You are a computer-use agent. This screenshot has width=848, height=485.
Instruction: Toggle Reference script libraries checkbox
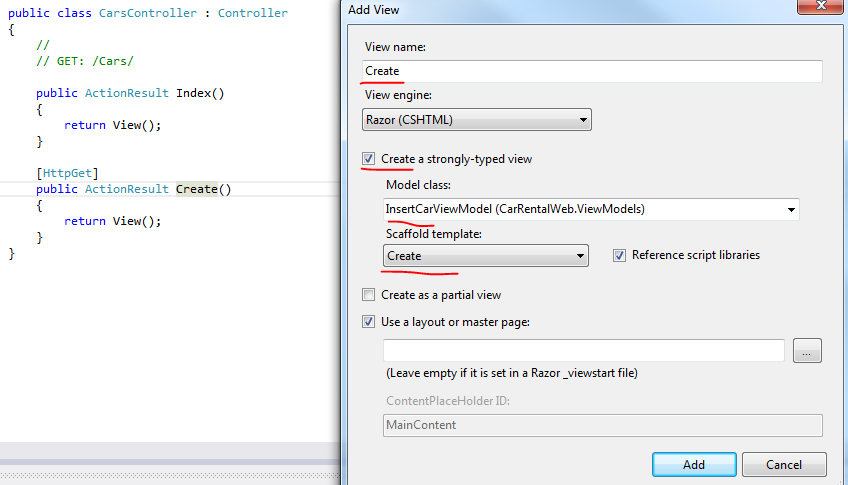620,255
